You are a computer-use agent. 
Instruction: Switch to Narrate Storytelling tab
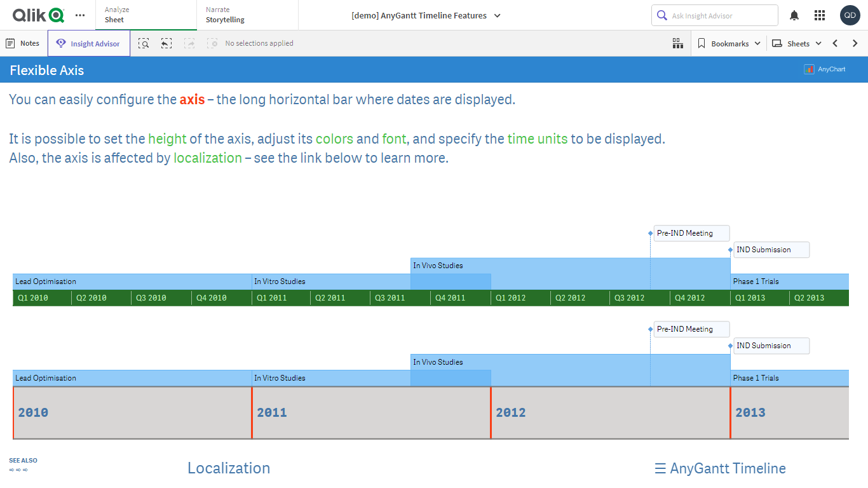coord(247,15)
